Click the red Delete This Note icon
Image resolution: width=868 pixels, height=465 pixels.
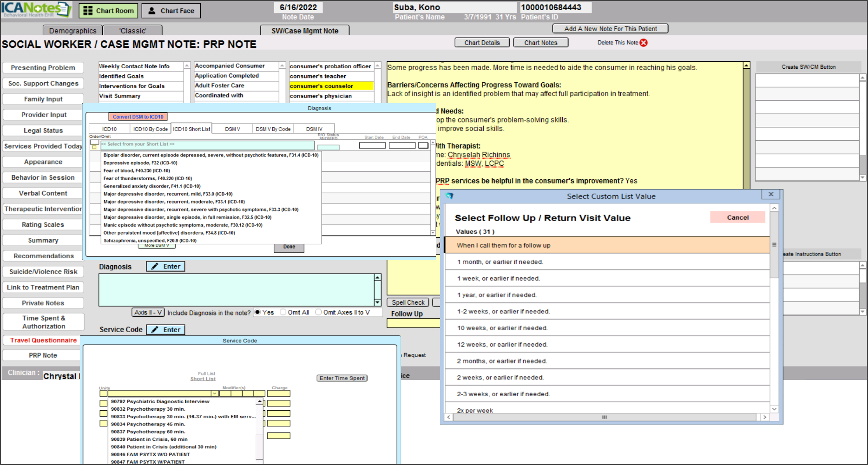[x=644, y=43]
